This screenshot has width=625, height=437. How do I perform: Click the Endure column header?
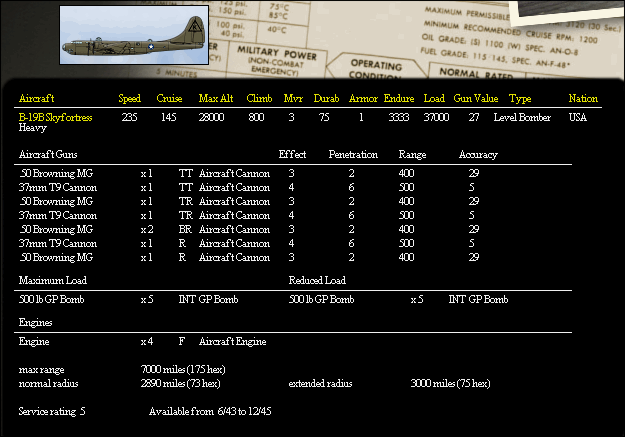click(399, 98)
